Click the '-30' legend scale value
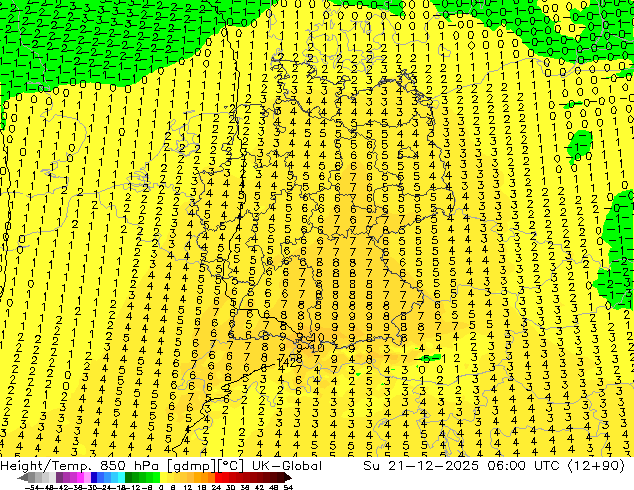The height and width of the screenshot is (490, 634). 90,488
